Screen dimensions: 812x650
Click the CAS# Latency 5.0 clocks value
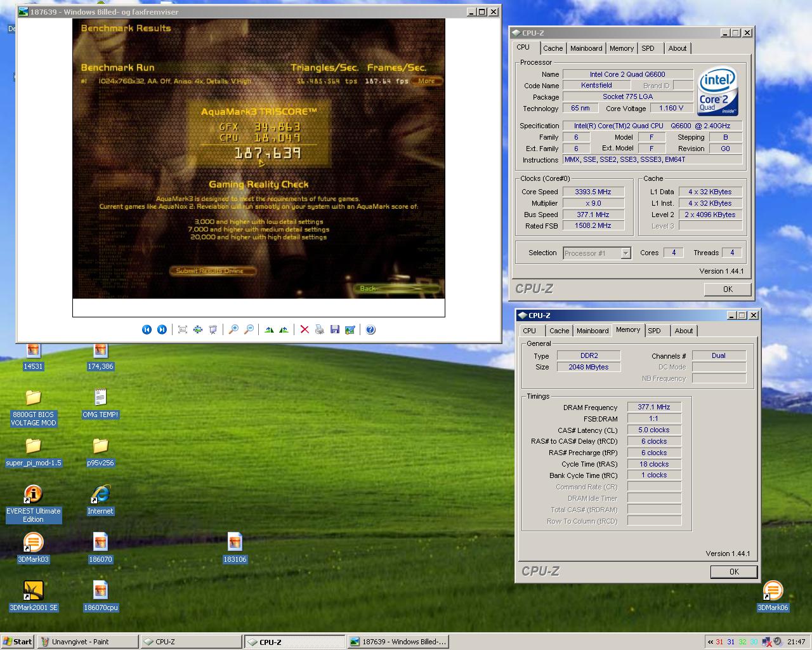coord(654,430)
